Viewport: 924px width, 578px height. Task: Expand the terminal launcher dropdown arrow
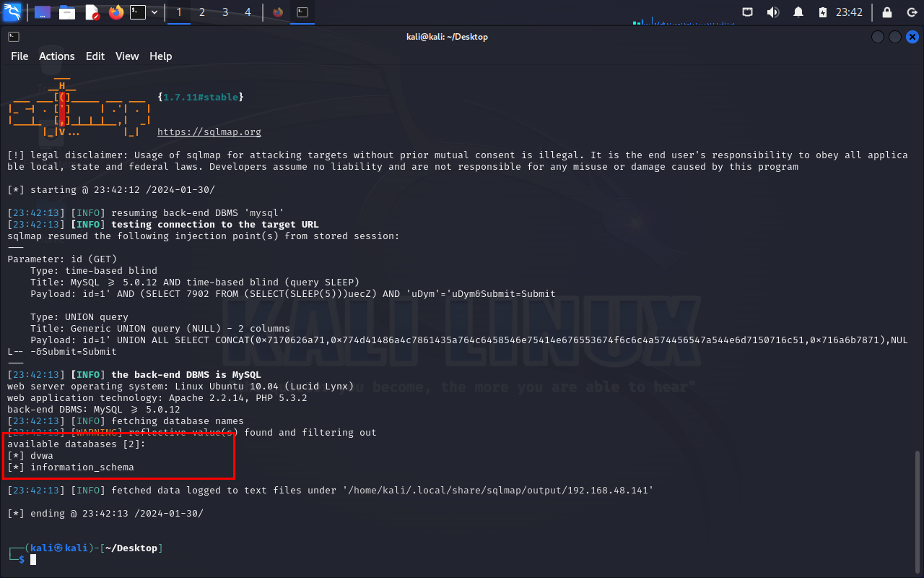pyautogui.click(x=154, y=12)
